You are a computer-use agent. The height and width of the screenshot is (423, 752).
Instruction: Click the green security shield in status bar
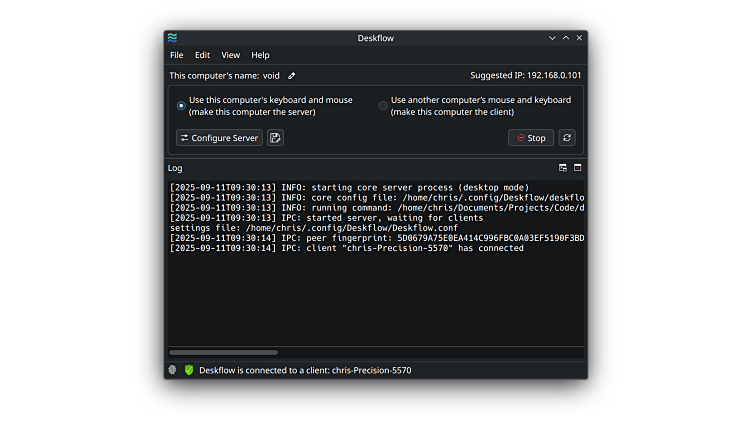tap(188, 370)
